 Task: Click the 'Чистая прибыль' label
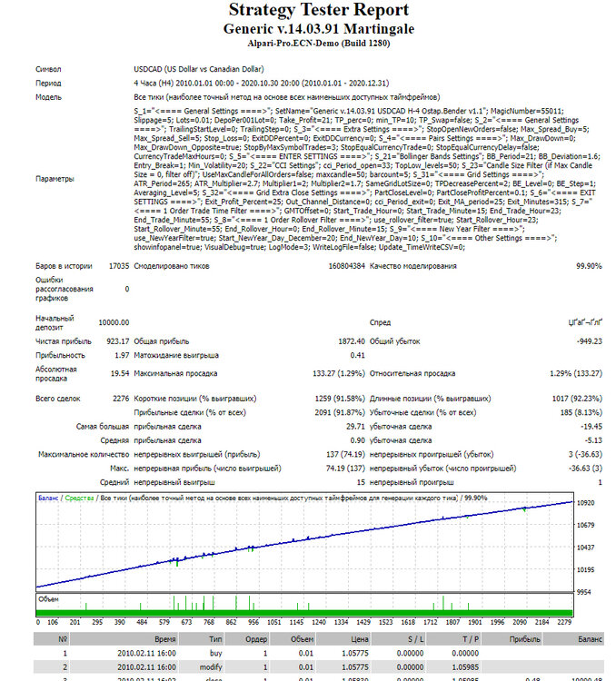click(64, 341)
